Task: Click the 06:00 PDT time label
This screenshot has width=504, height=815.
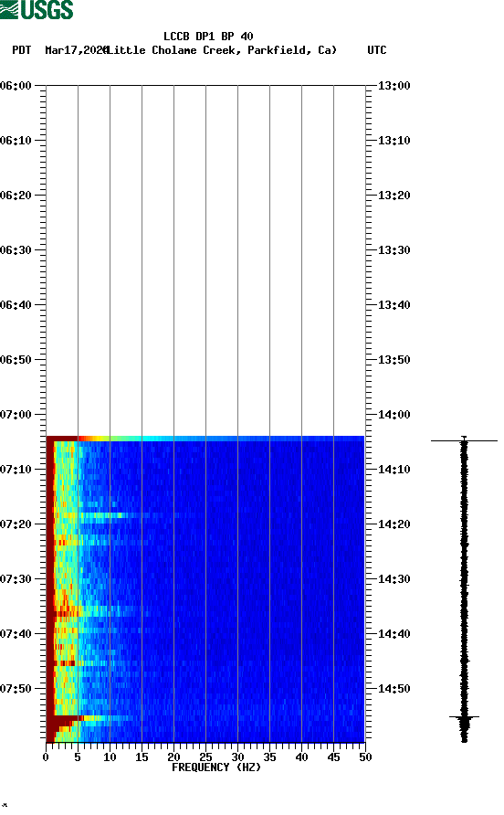Action: pos(16,85)
